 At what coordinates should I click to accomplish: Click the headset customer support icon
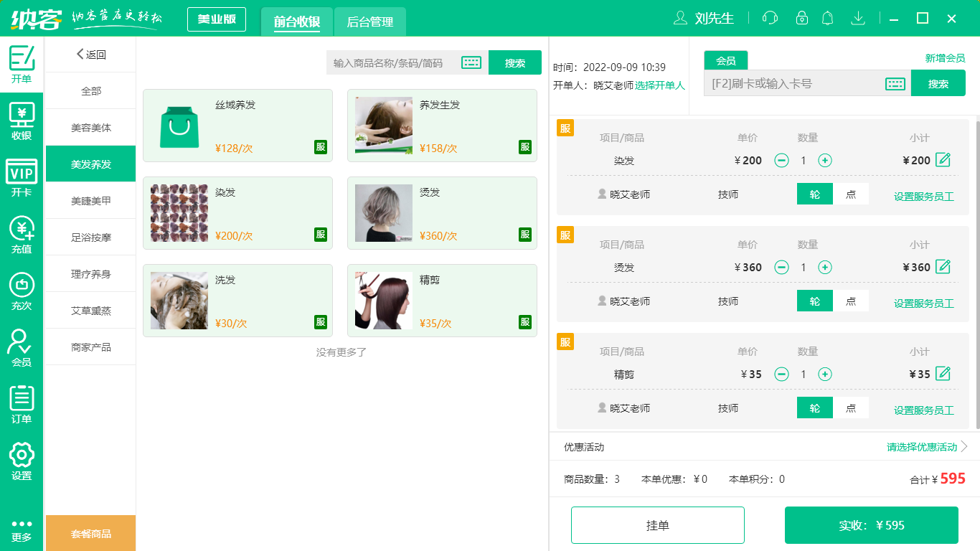coord(769,18)
